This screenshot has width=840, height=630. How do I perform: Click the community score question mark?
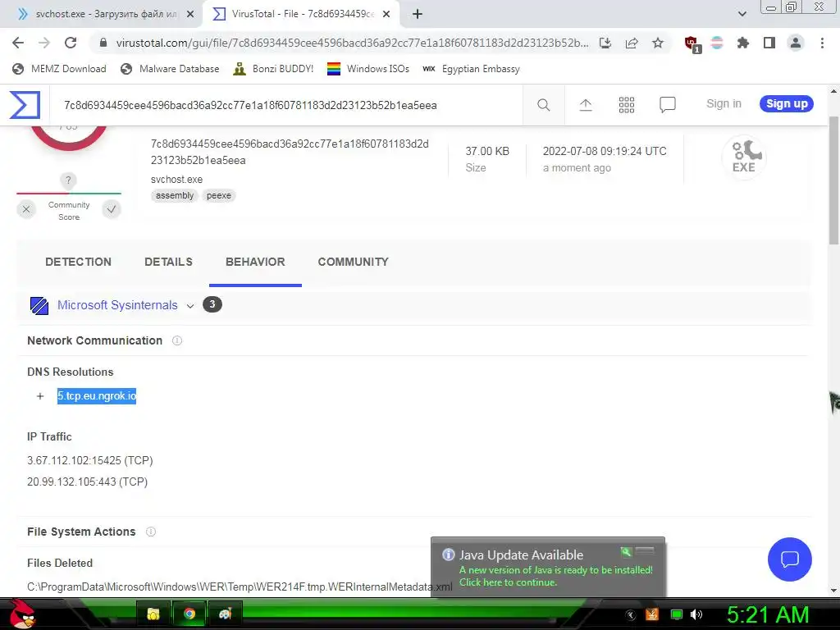coord(68,180)
